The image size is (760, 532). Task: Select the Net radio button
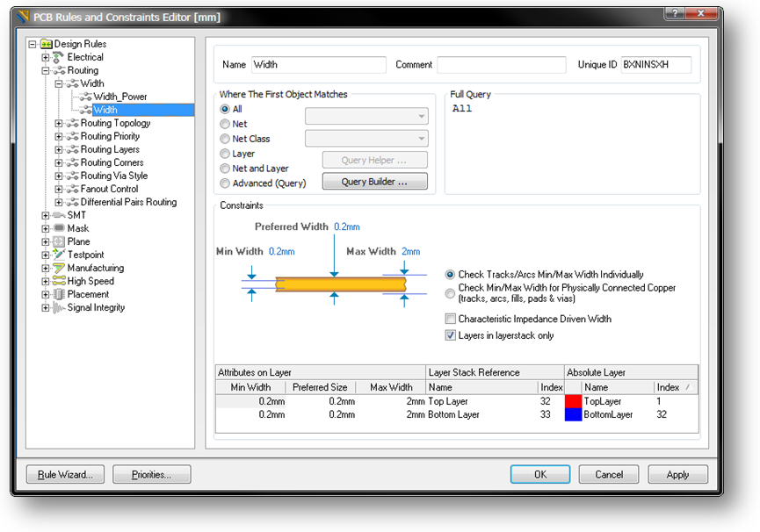(x=225, y=124)
